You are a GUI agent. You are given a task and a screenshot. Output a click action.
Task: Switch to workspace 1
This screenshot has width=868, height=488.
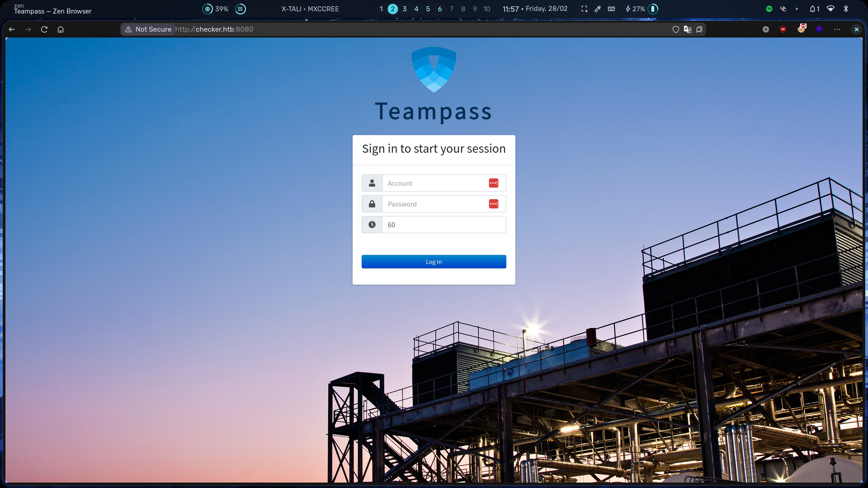(x=381, y=9)
